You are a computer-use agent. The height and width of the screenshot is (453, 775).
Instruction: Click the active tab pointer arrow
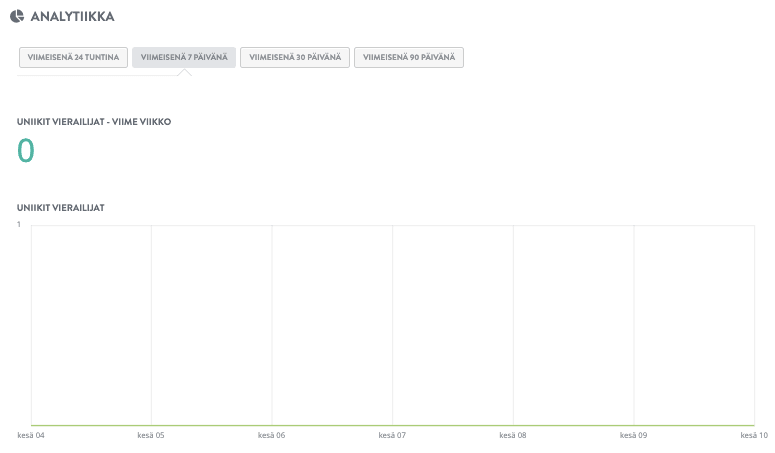[184, 72]
